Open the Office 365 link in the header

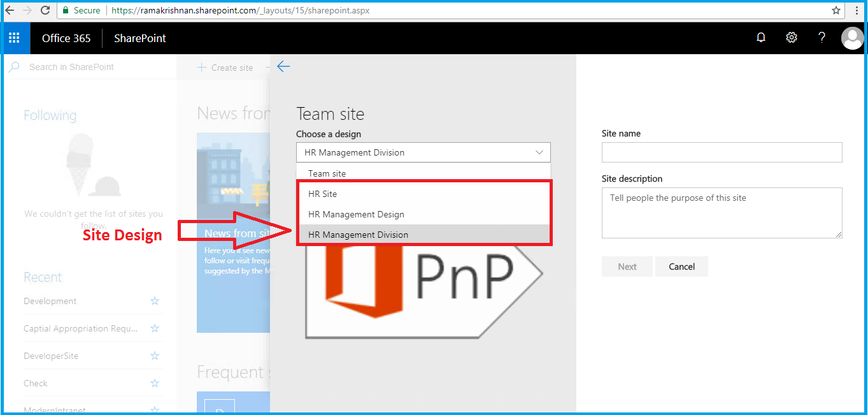click(x=66, y=38)
